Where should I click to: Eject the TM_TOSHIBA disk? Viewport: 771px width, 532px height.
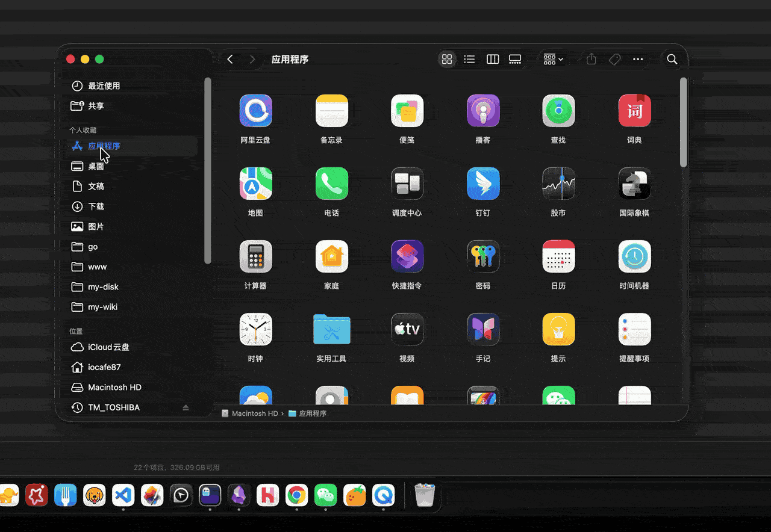click(186, 407)
